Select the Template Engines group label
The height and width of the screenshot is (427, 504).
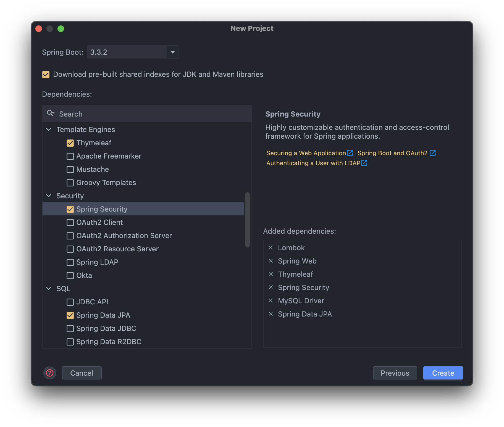pyautogui.click(x=86, y=130)
